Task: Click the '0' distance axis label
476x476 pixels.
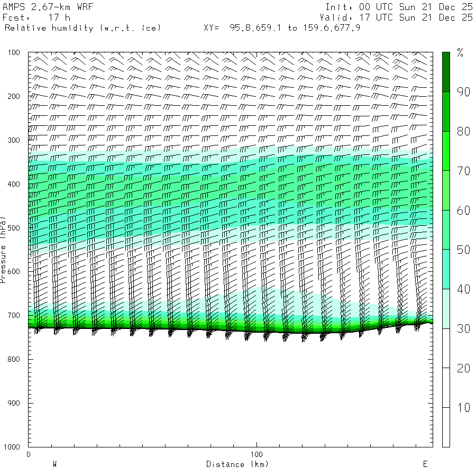Action: (x=29, y=454)
